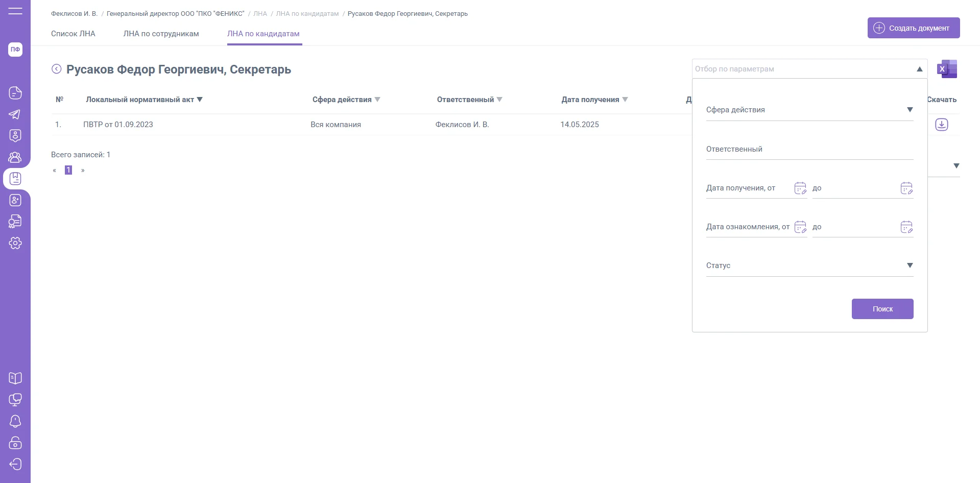
Task: Click the Поиск button
Action: pos(882,309)
